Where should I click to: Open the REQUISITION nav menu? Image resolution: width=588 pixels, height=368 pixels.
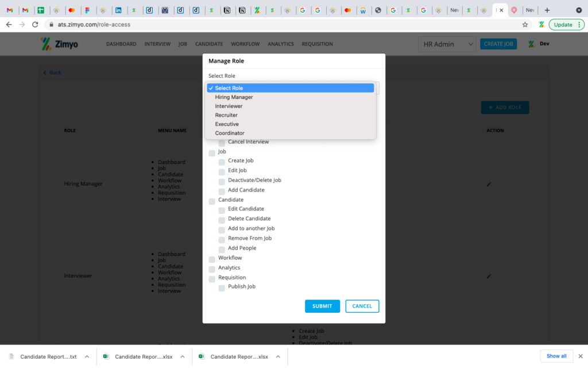(317, 44)
